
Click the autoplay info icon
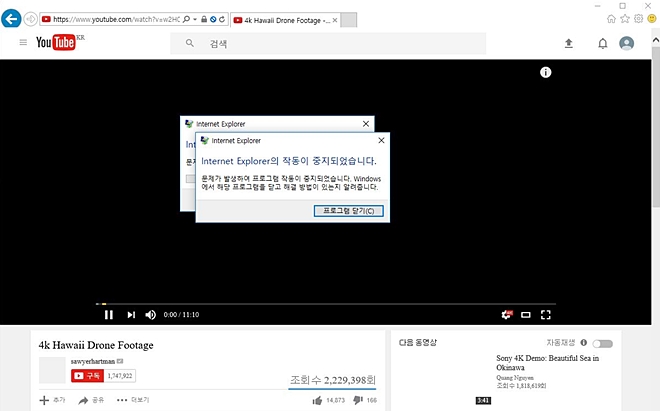[584, 343]
